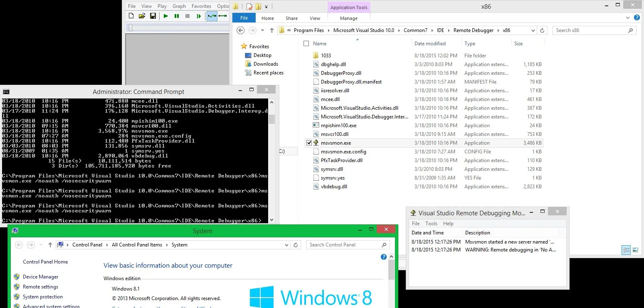Click the straight green arrow toolbar icon
644x308 pixels.
(x=223, y=16)
